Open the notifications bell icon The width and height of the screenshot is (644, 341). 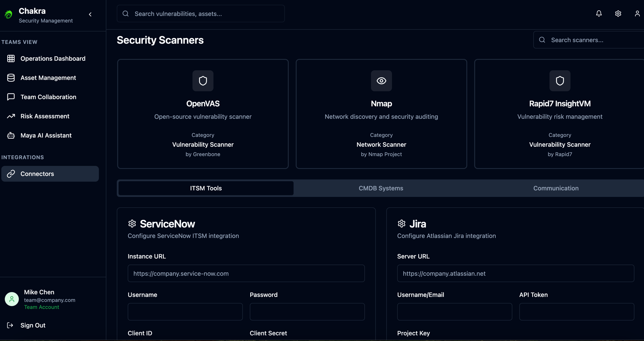(599, 13)
